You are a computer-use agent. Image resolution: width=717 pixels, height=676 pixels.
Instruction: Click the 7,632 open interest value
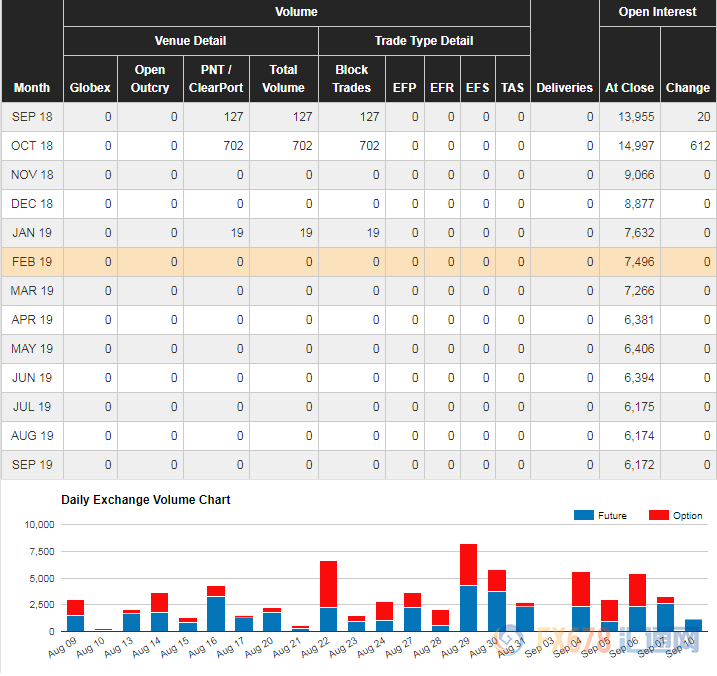(x=639, y=233)
